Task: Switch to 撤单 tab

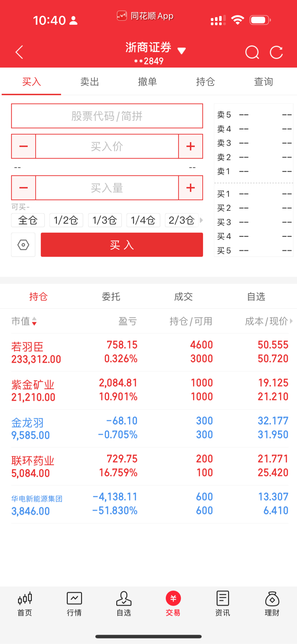Action: (147, 82)
